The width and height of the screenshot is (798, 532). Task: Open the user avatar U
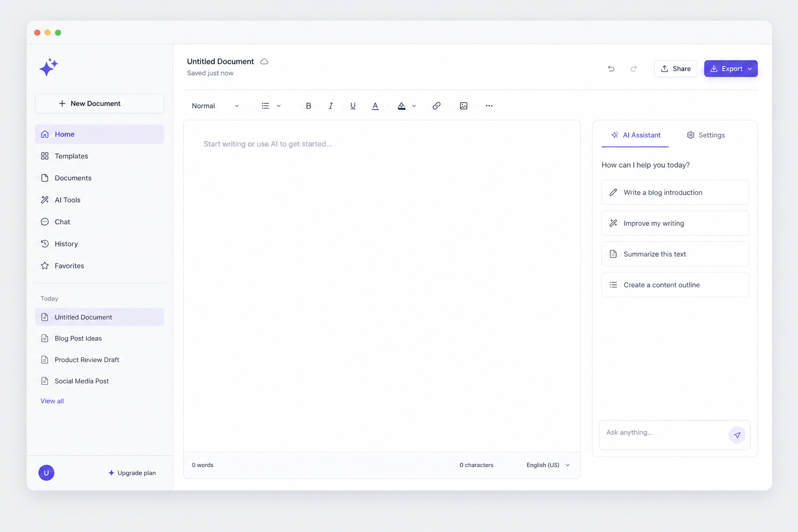(46, 473)
